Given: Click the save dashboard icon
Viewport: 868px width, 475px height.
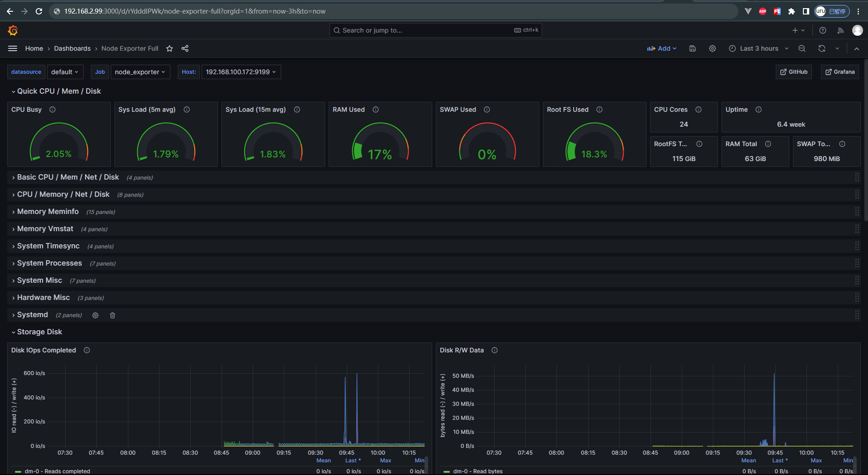Looking at the screenshot, I should (692, 48).
